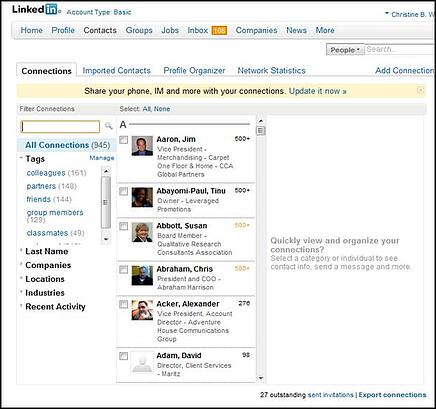Open the People search type dropdown
The height and width of the screenshot is (409, 436).
(345, 50)
